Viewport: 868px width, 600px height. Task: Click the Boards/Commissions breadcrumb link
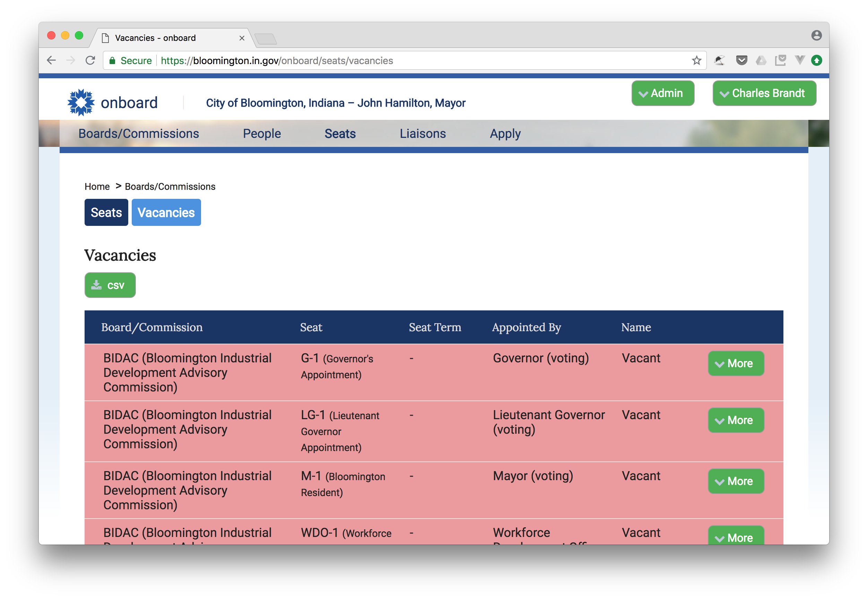tap(170, 187)
